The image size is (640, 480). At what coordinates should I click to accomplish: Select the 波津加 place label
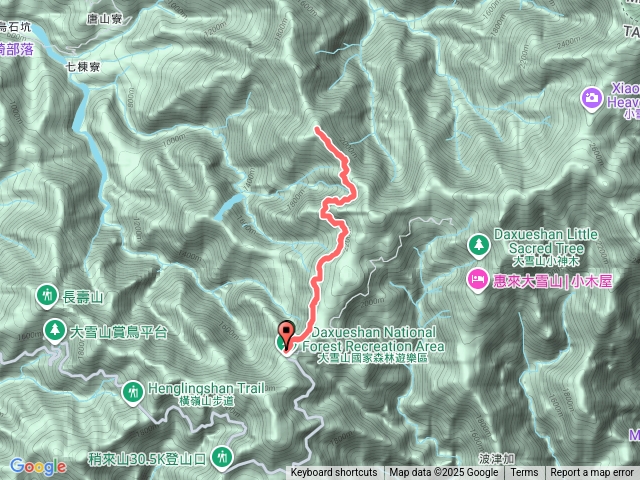[497, 459]
